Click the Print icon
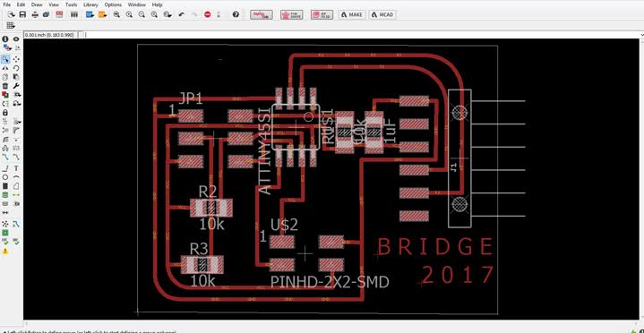 [35, 15]
